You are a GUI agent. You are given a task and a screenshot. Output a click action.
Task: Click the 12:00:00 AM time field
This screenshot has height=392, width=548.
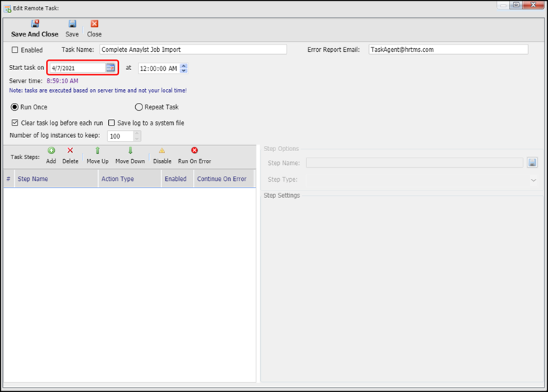click(159, 69)
